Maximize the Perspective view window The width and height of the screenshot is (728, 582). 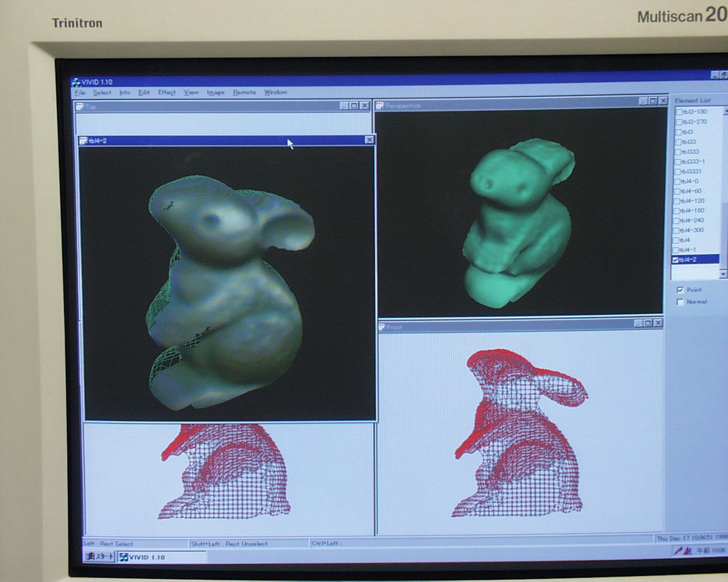pyautogui.click(x=652, y=101)
